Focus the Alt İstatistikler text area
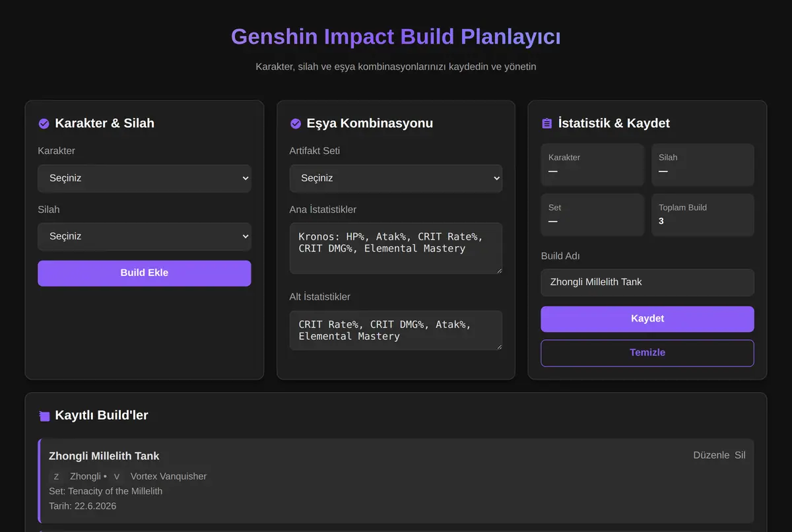Screen dimensions: 792x532 coord(396,331)
